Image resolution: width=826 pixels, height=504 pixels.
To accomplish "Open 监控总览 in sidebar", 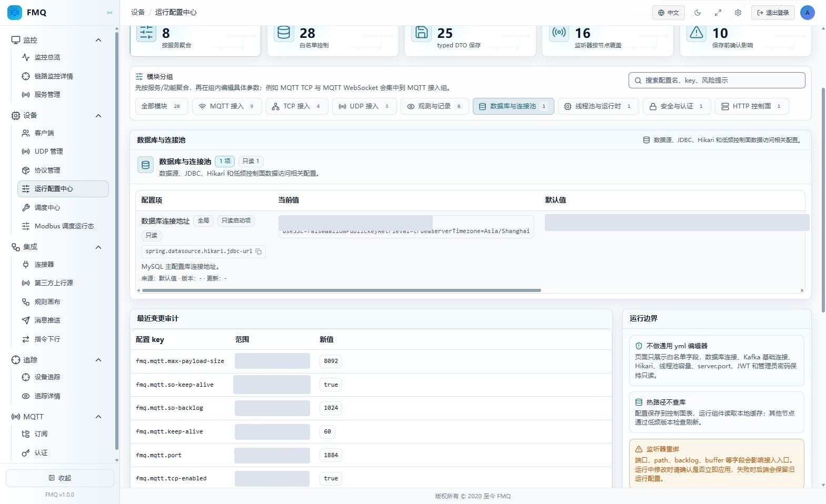I will 63,57.
